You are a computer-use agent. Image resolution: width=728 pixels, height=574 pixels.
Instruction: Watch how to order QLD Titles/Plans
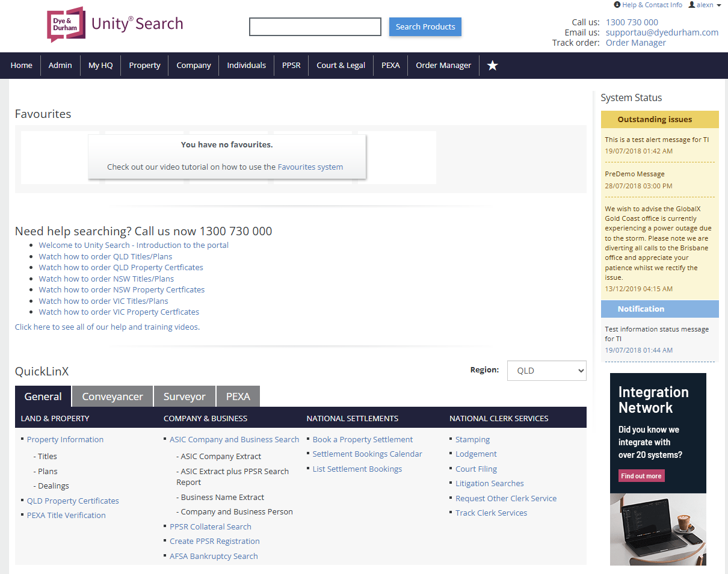106,256
